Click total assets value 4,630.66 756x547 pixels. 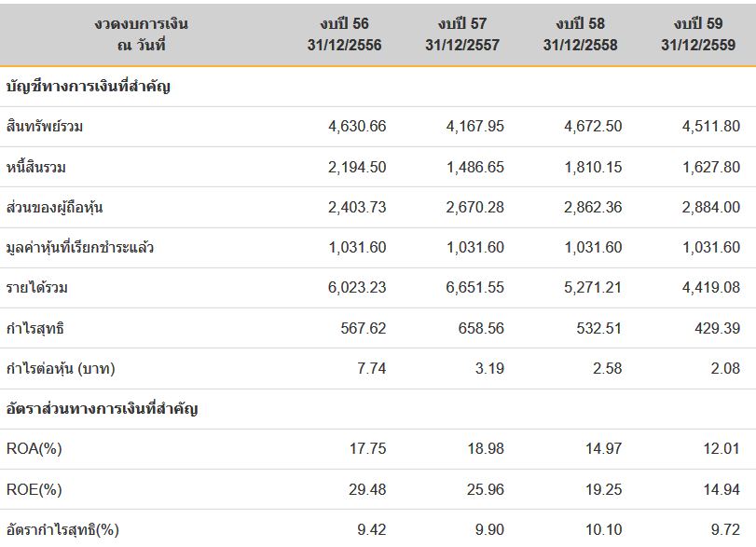pos(357,127)
